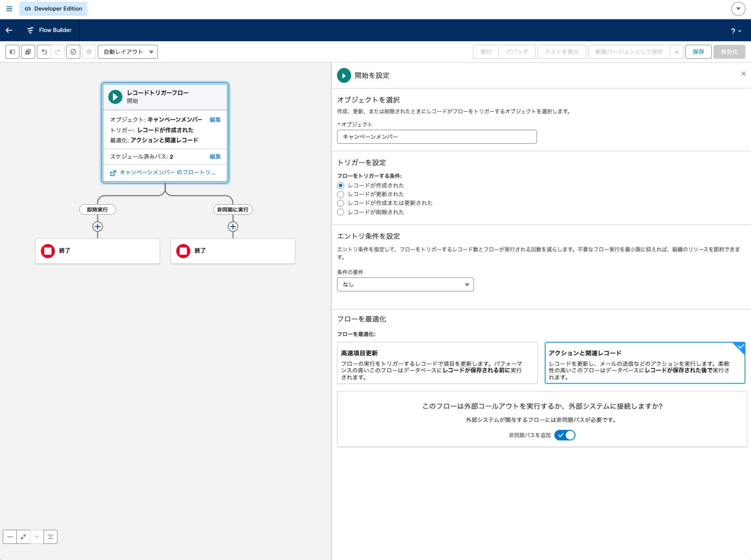The height and width of the screenshot is (560, 751).
Task: Undo the last action
Action: pos(44,52)
